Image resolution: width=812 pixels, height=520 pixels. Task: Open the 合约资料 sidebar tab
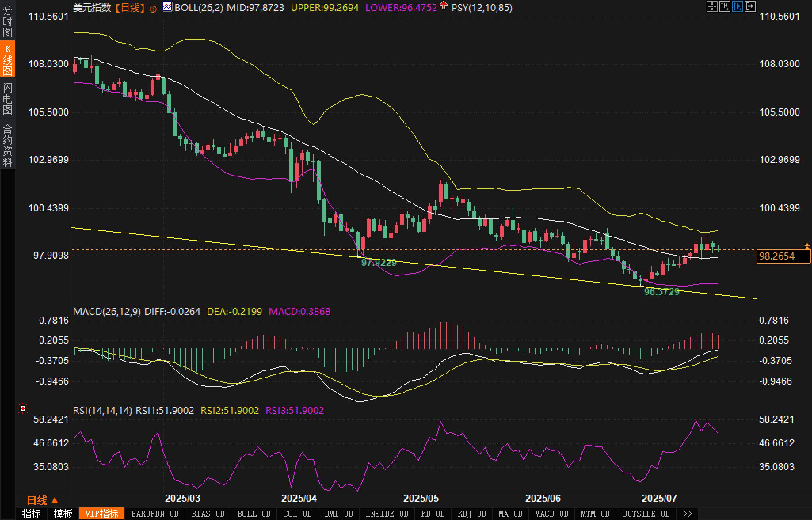8,145
